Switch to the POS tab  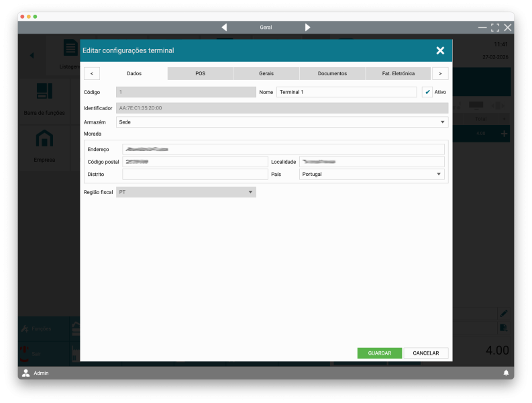[200, 73]
